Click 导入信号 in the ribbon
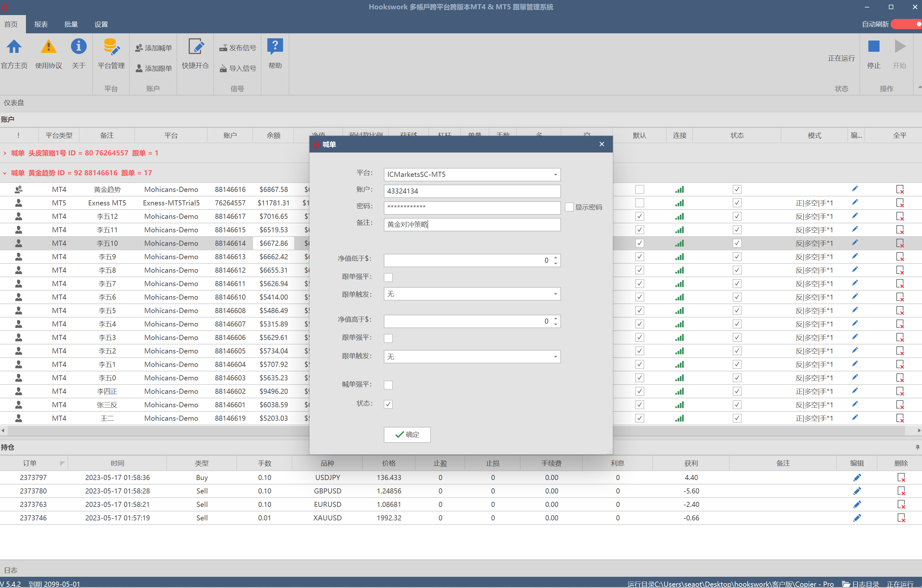The height and width of the screenshot is (588, 922). [237, 68]
